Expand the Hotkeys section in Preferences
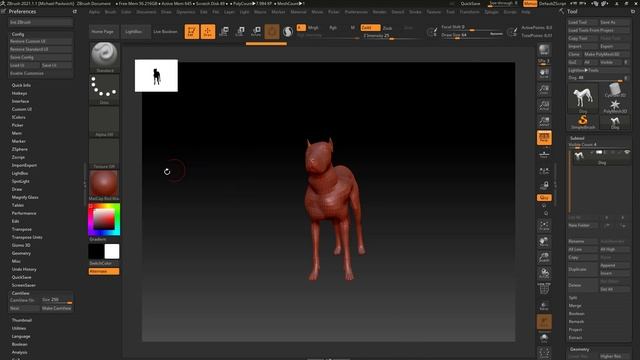Image resolution: width=640 pixels, height=360 pixels. tap(20, 93)
